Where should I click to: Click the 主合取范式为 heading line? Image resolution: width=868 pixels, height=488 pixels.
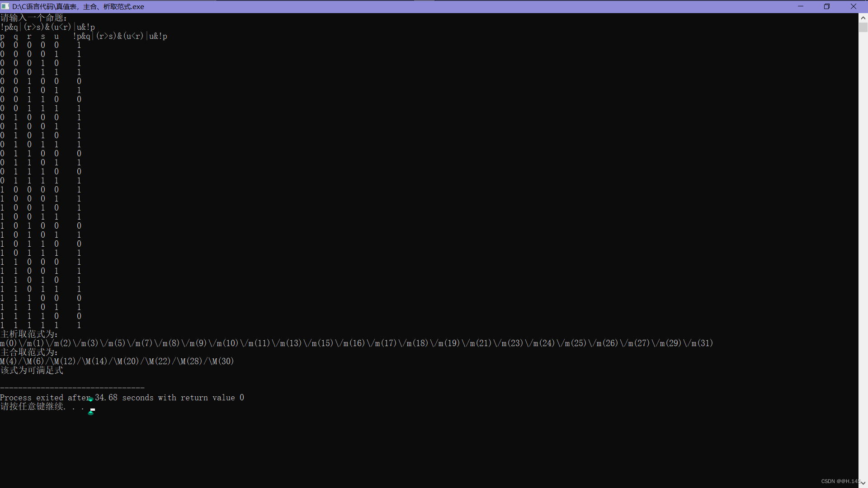point(29,352)
